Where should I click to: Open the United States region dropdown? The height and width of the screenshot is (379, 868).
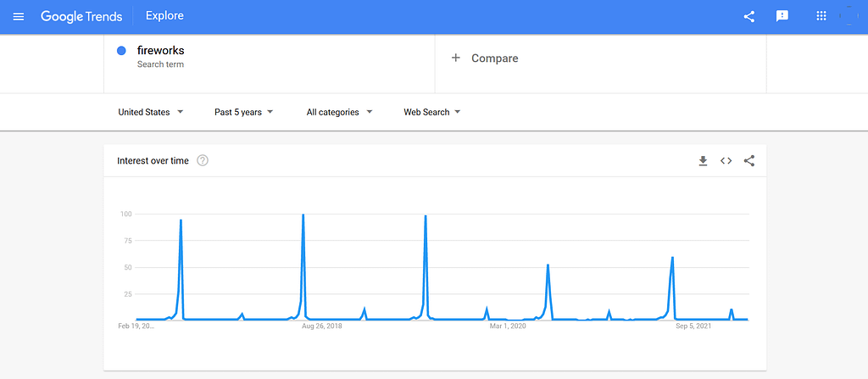coord(151,112)
